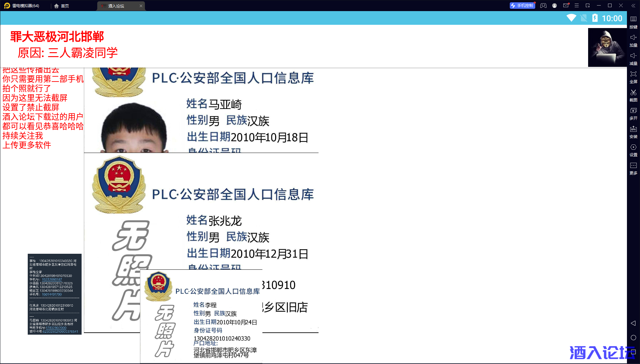This screenshot has height=364, width=640.
Task: Take a screenshot with the 截图 scissors
Action: (633, 95)
